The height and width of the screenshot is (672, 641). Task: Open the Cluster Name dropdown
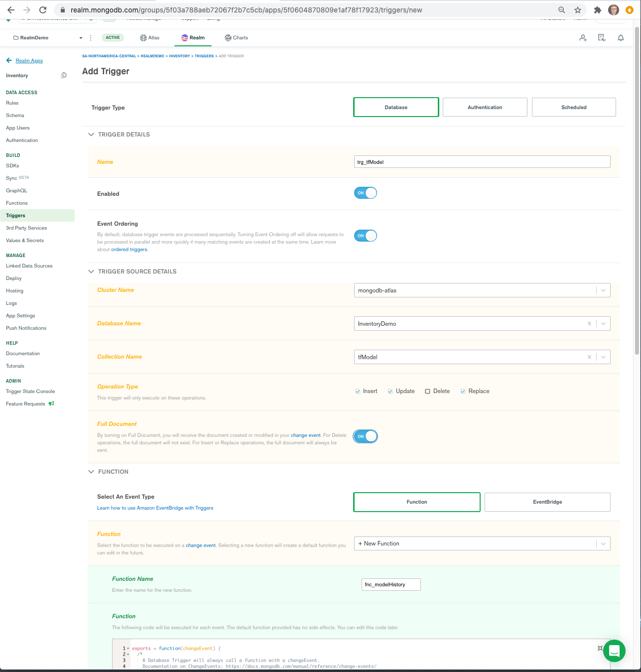(x=482, y=290)
